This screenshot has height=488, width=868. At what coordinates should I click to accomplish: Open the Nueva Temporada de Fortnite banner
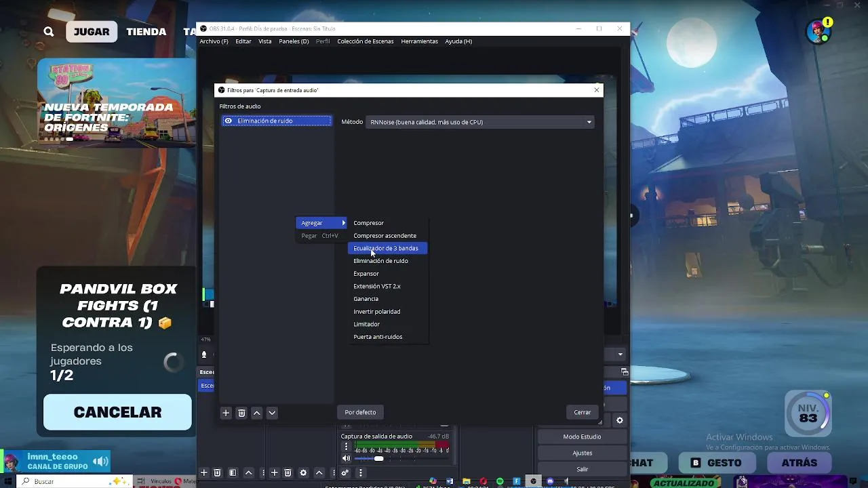(x=117, y=102)
